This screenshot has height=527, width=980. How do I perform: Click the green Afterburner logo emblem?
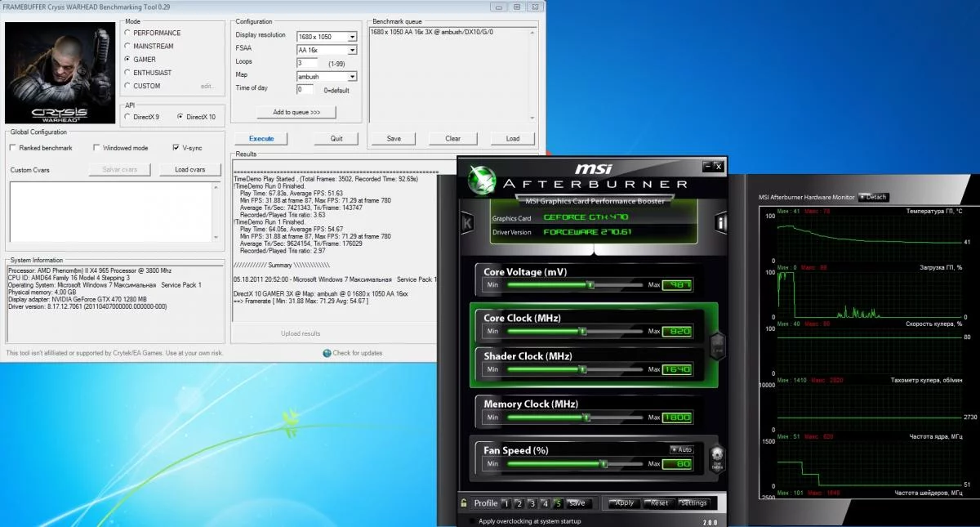coord(483,178)
